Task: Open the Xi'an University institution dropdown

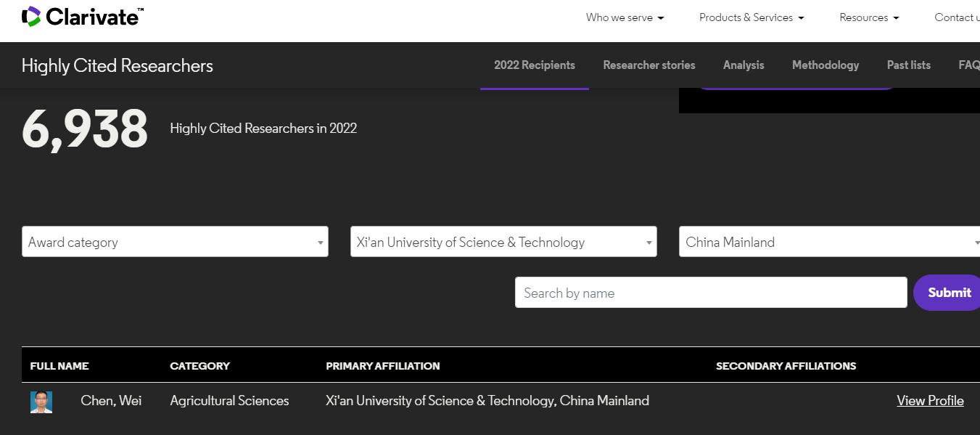Action: click(x=503, y=242)
